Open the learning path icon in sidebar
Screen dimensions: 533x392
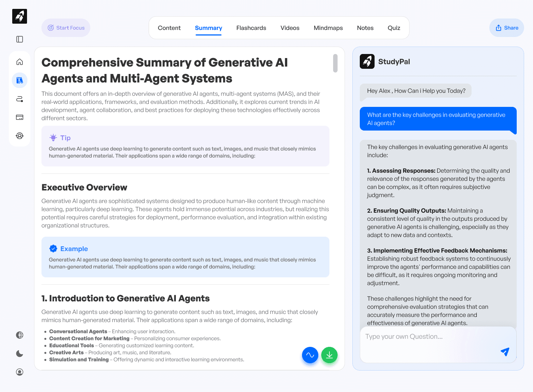19,99
